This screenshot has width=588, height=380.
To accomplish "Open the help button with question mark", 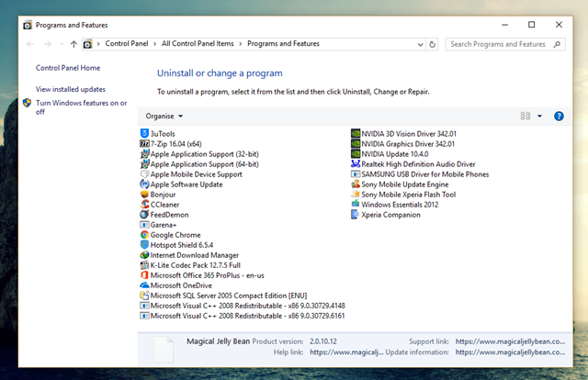I will pos(559,117).
